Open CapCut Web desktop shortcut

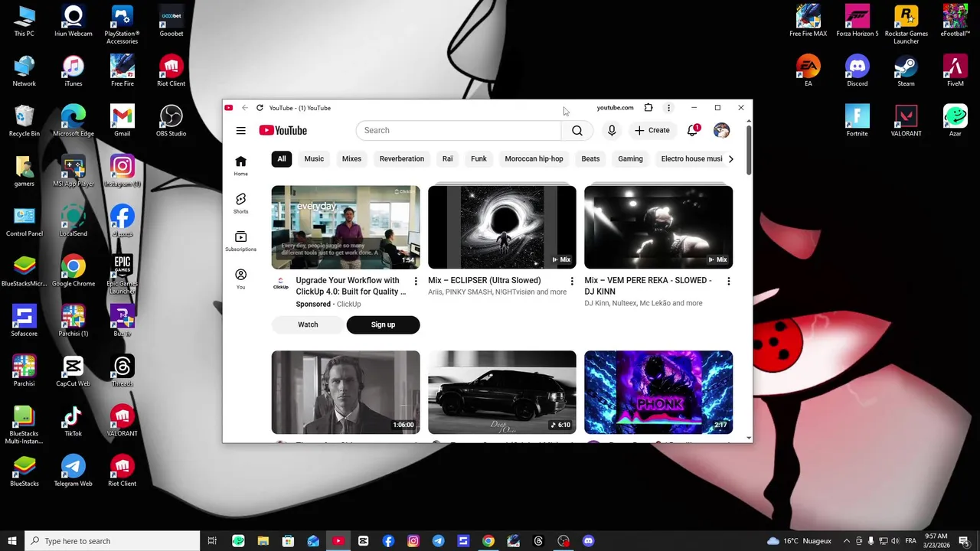(73, 371)
